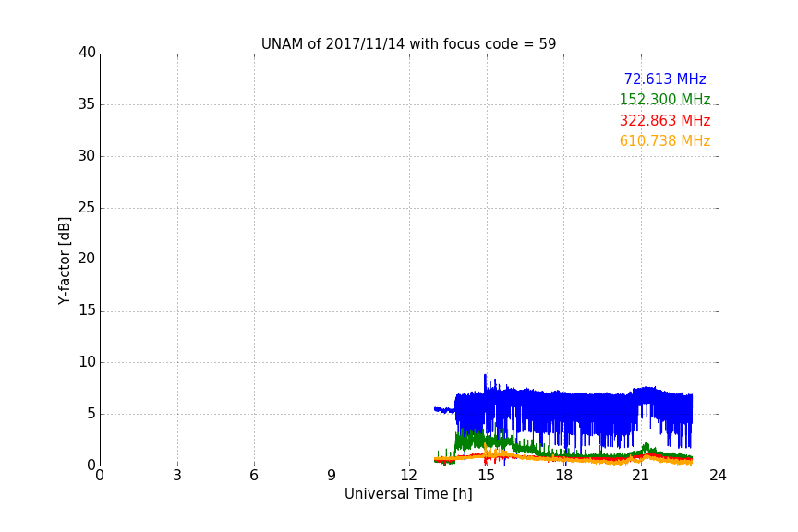Click y-axis tick value 5

pyautogui.click(x=91, y=414)
